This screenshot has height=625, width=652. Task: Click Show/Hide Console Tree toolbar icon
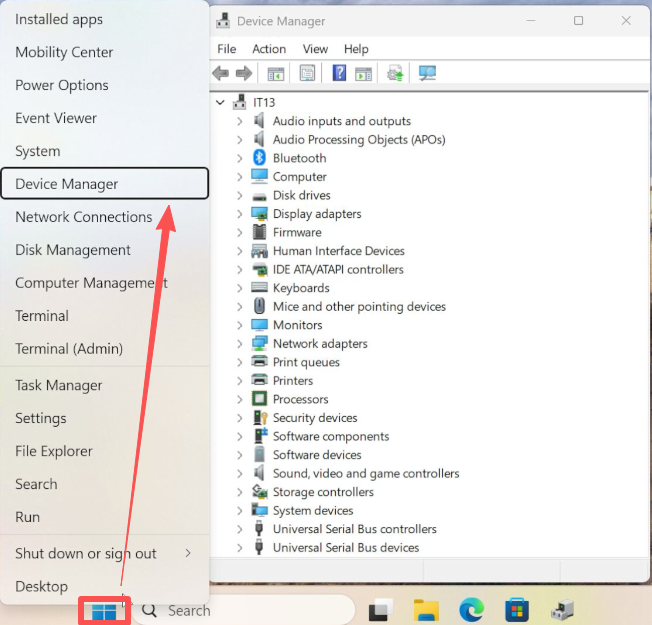[x=276, y=73]
